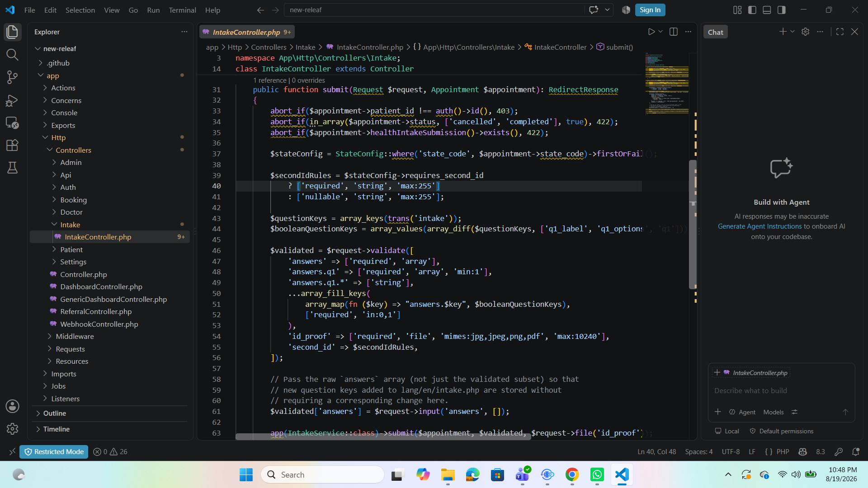The width and height of the screenshot is (868, 488).
Task: Toggle the bottom panel layout button
Action: pyautogui.click(x=767, y=10)
